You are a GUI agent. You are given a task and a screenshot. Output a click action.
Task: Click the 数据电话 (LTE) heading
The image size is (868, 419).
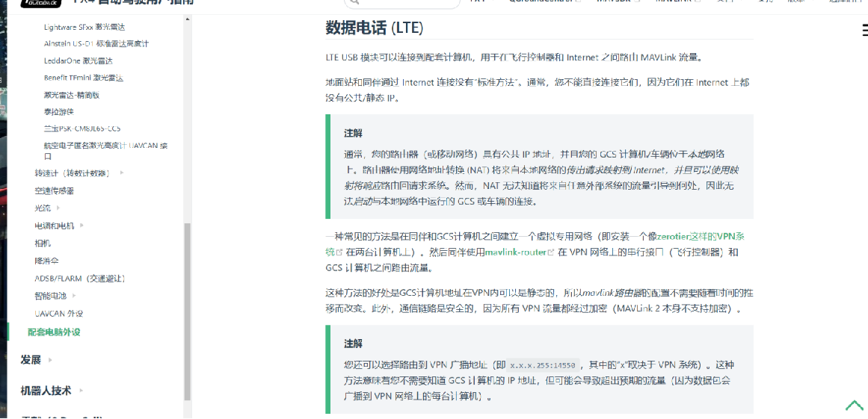click(x=375, y=28)
